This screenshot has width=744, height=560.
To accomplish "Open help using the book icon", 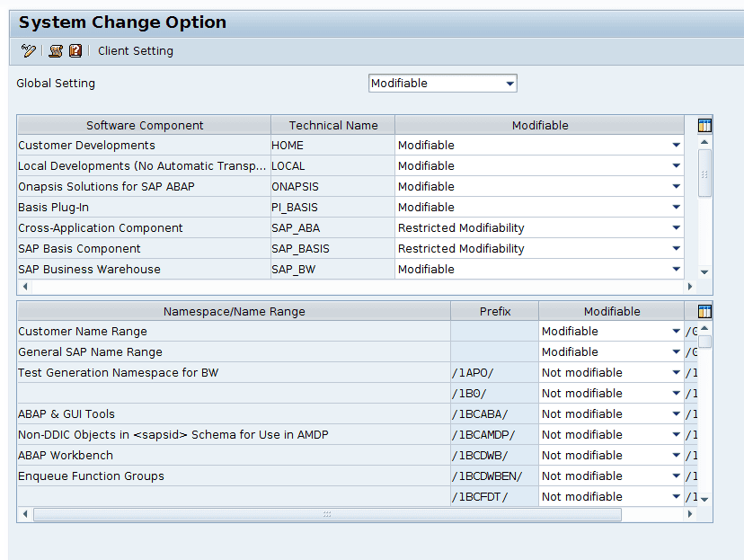I will (75, 51).
